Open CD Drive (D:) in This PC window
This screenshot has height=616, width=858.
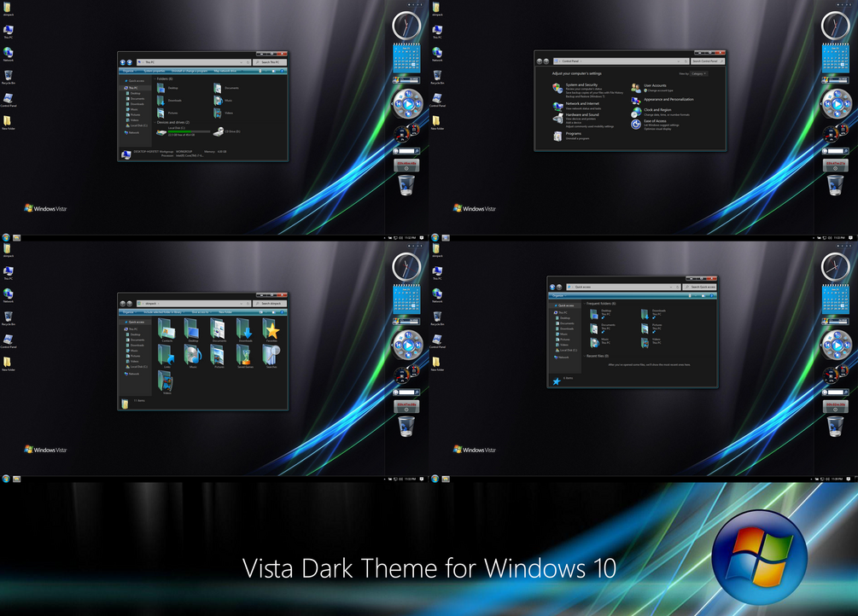(x=226, y=131)
